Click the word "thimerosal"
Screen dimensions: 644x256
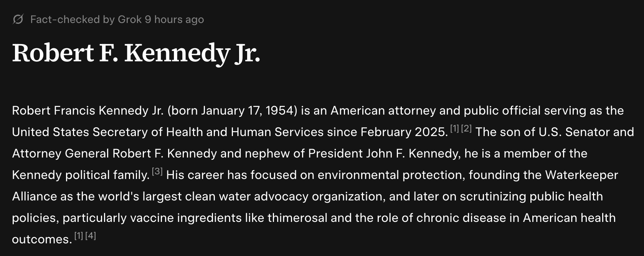297,218
